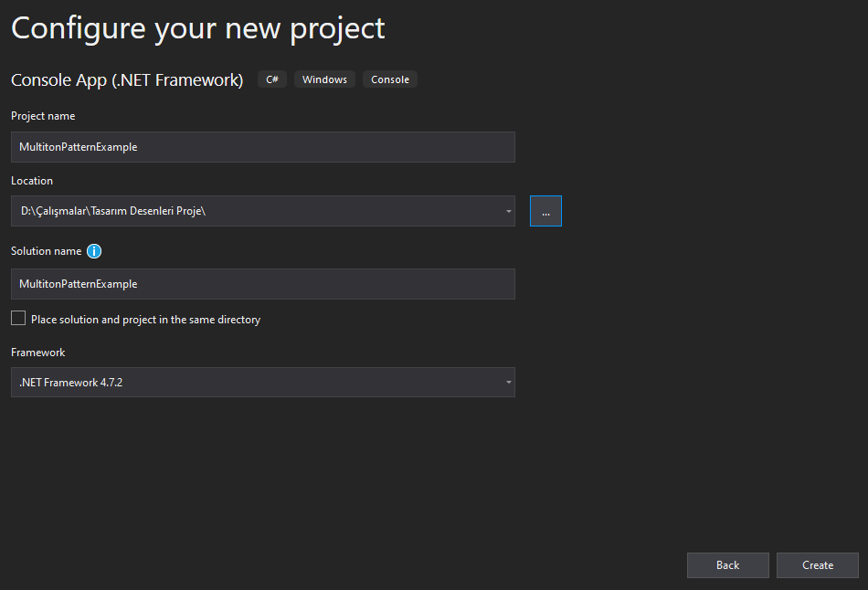This screenshot has height=590, width=868.
Task: Click the Solution name label text
Action: point(47,251)
